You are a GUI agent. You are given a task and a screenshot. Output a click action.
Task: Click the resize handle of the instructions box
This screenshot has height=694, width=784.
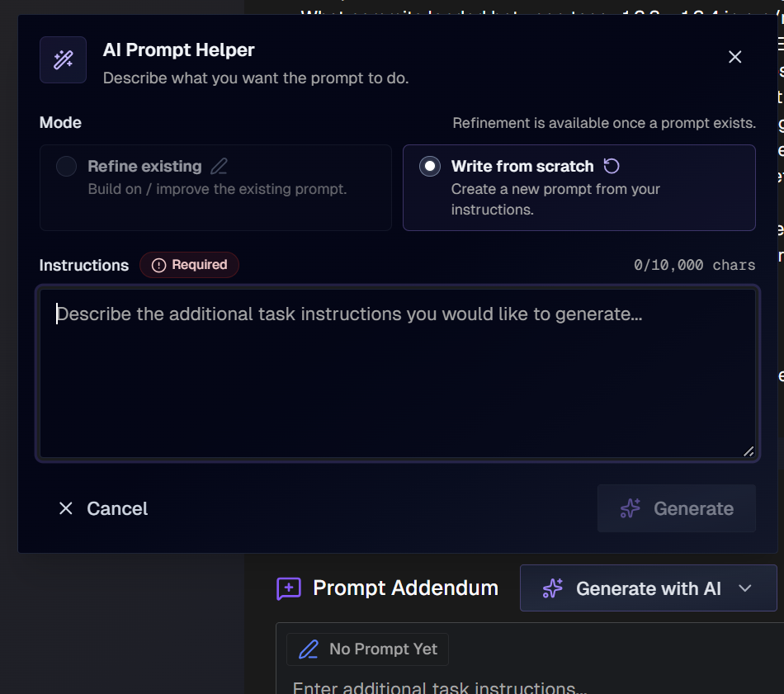(749, 451)
